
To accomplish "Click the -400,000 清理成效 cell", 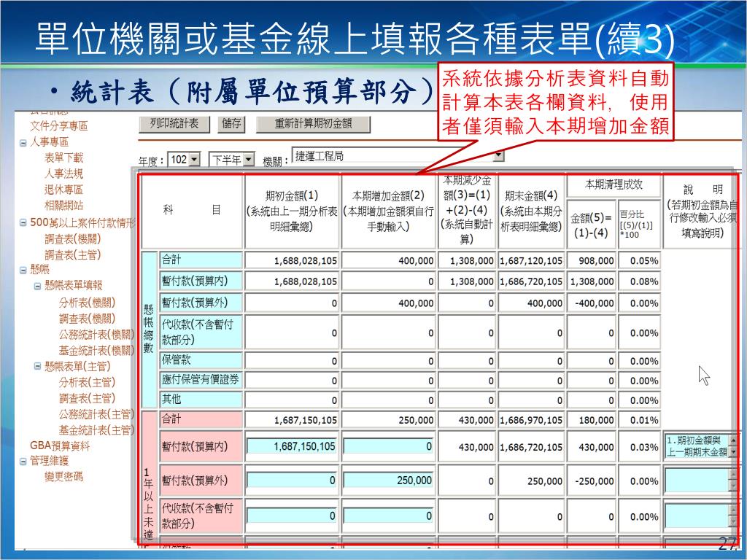I will [591, 303].
